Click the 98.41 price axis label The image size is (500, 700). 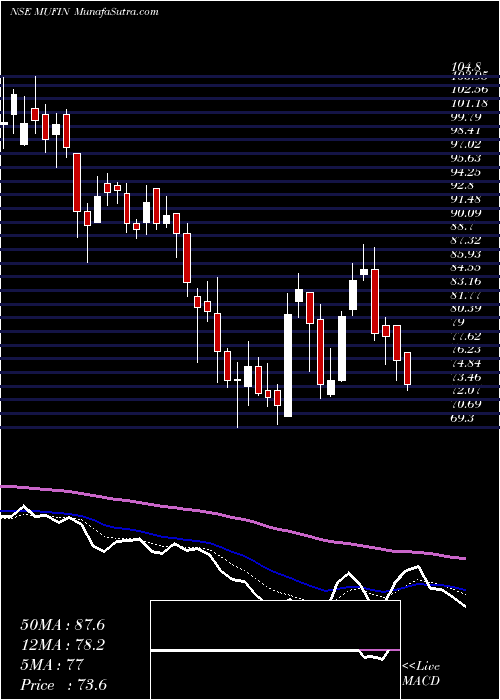click(467, 130)
